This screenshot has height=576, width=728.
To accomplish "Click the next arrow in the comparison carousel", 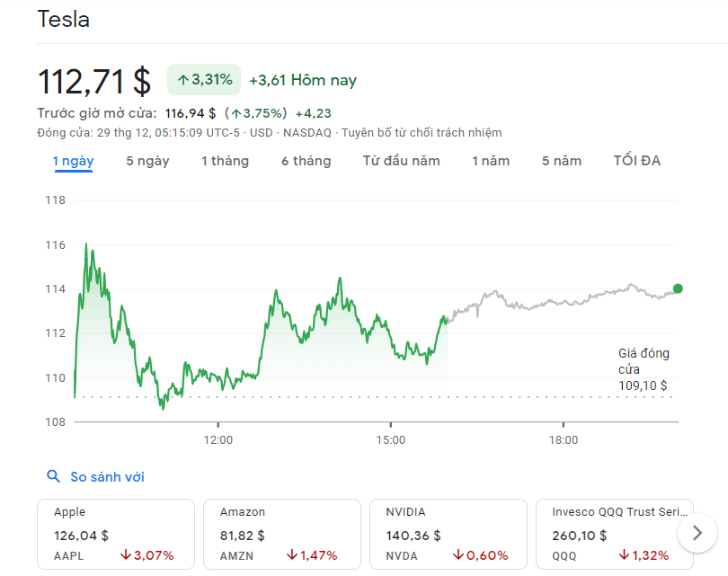I will [697, 533].
